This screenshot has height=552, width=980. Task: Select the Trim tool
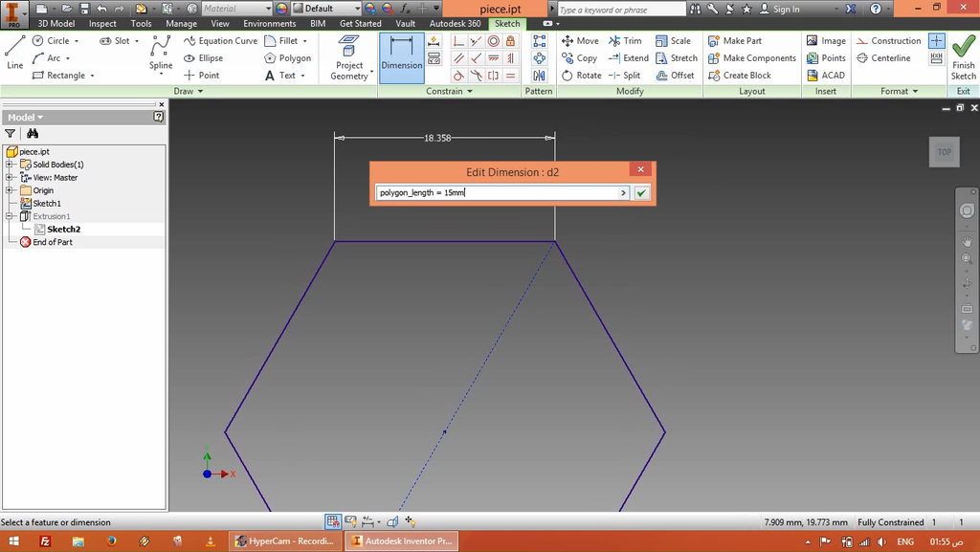pos(625,40)
